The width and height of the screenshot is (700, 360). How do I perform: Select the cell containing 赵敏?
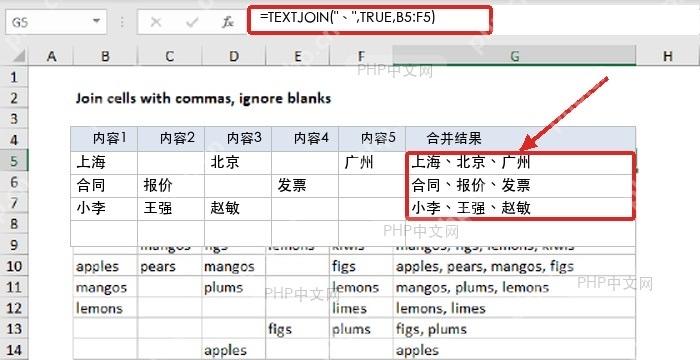(238, 209)
